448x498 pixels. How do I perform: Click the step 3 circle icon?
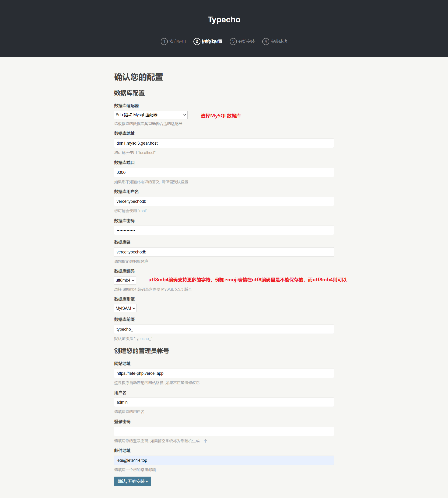point(233,41)
